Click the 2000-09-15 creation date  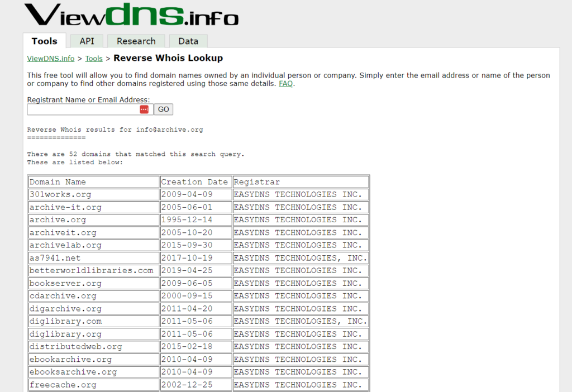196,296
